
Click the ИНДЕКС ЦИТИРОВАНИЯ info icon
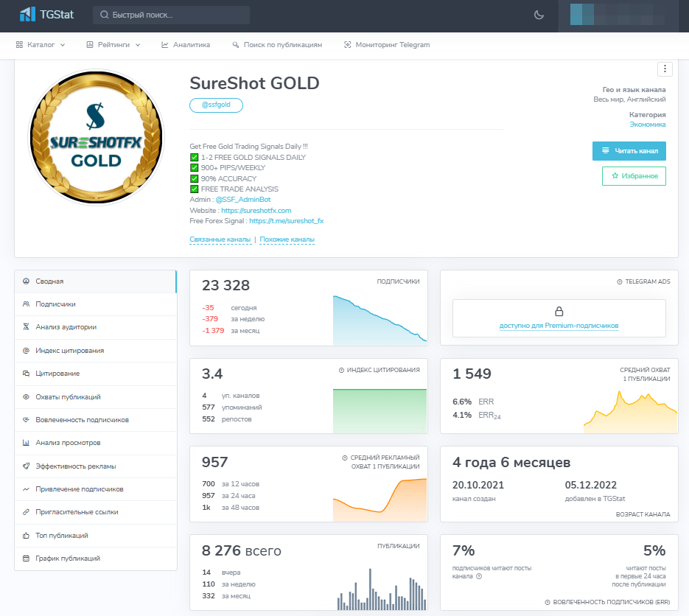point(341,371)
